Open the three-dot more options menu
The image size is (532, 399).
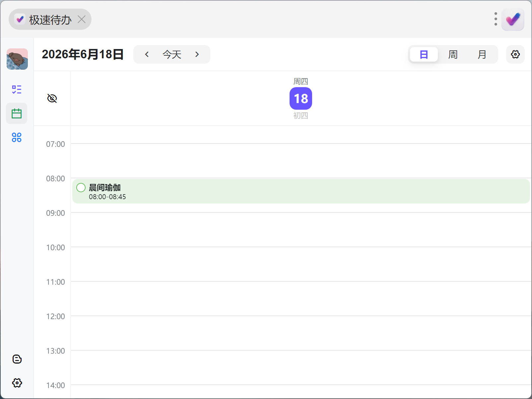(496, 19)
